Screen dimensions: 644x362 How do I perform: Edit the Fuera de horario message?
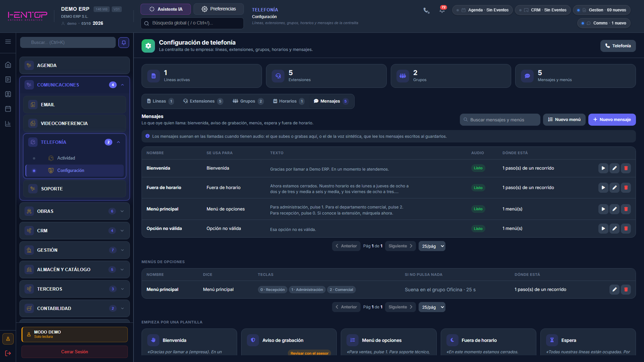[614, 188]
